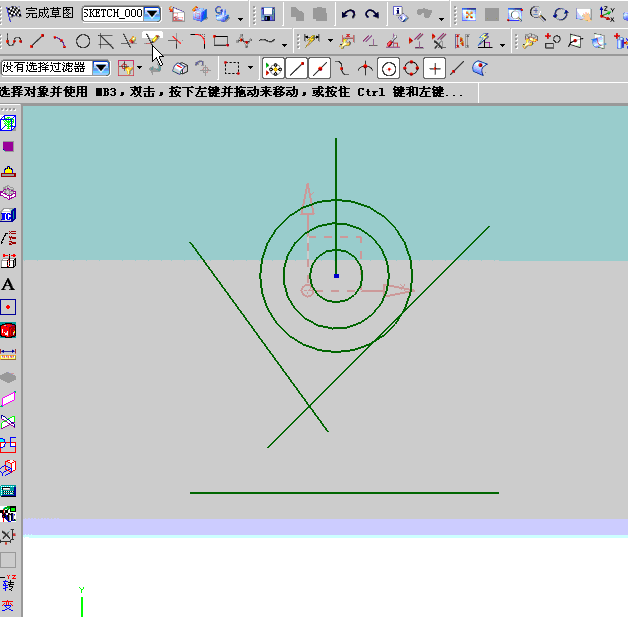Select the Arc sketch tool
The height and width of the screenshot is (617, 628).
[x=60, y=41]
